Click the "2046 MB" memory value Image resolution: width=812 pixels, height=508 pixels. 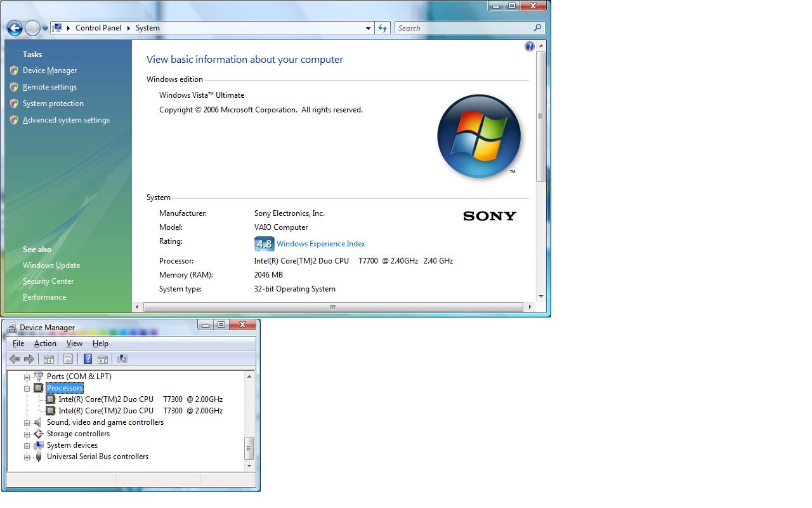click(268, 275)
